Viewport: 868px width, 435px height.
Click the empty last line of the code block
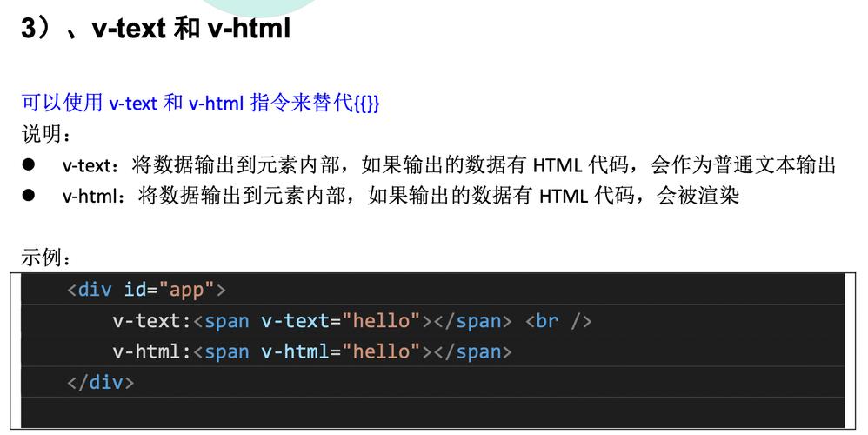(432, 412)
